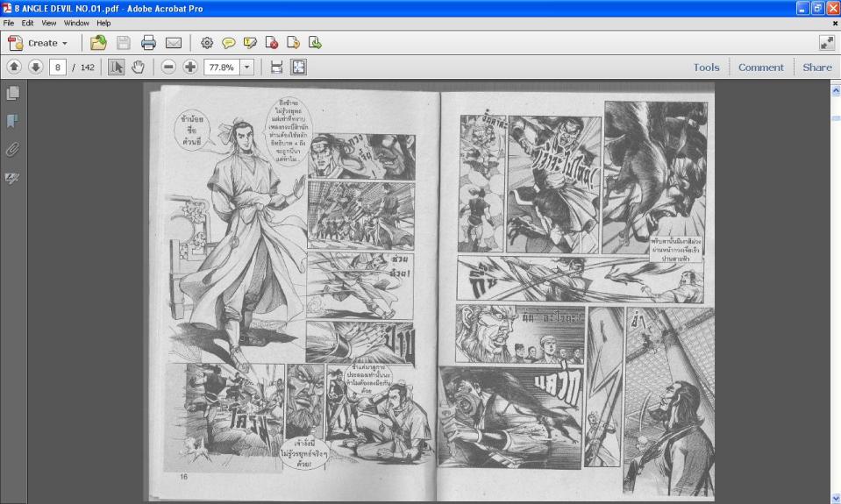The image size is (841, 504).
Task: Click the Acrobat icon in title bar
Action: pyautogui.click(x=7, y=8)
